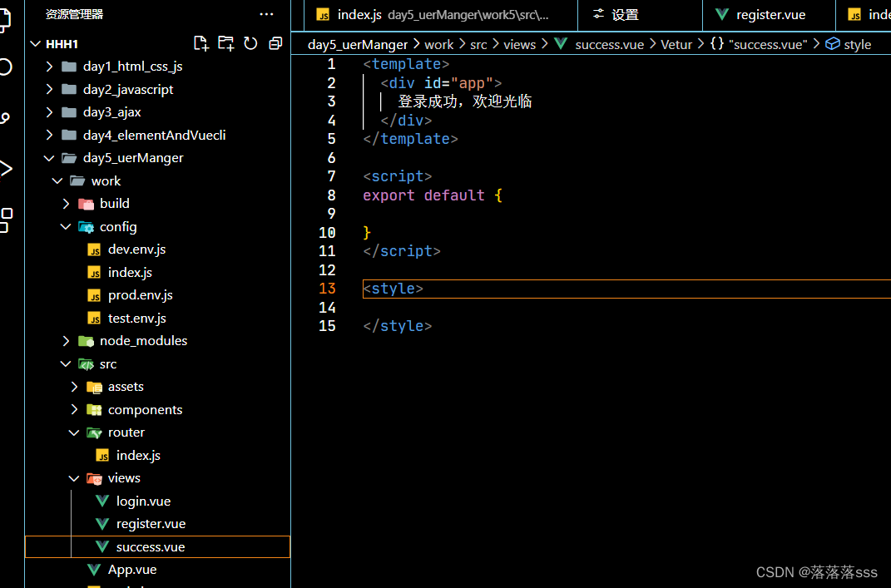This screenshot has height=588, width=891.
Task: Click the New File icon in Explorer toolbar
Action: pos(200,43)
